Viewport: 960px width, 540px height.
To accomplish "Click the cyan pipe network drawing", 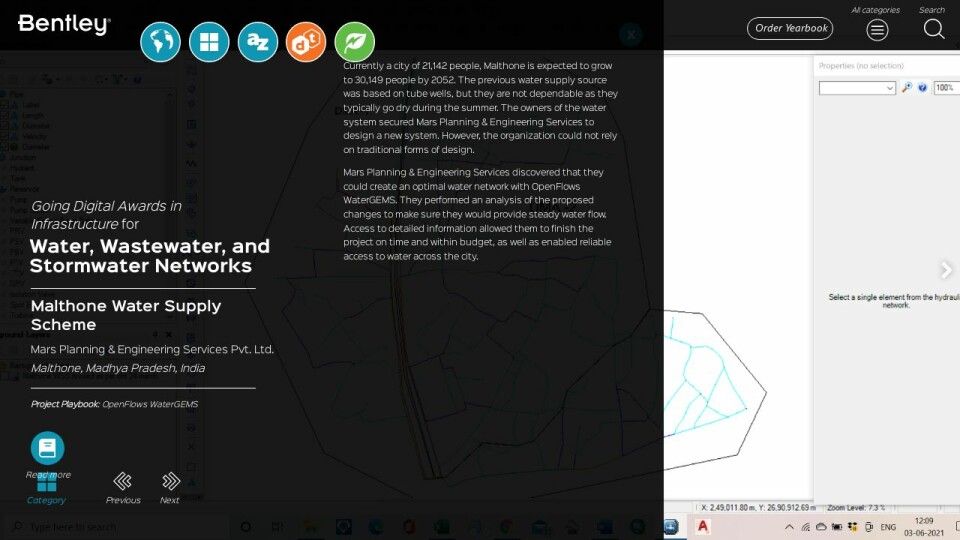I will [x=705, y=378].
